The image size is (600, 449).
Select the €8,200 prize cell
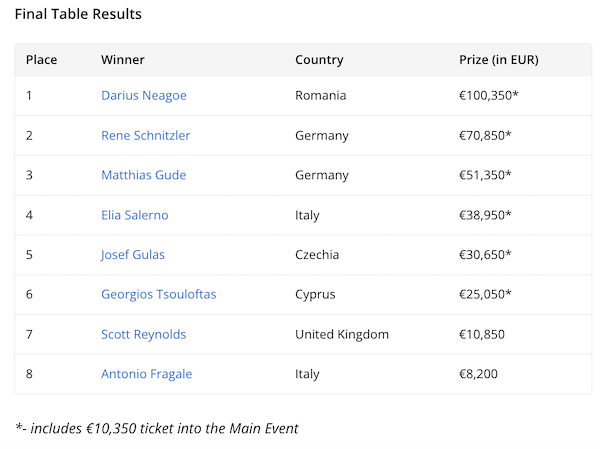[x=479, y=374]
